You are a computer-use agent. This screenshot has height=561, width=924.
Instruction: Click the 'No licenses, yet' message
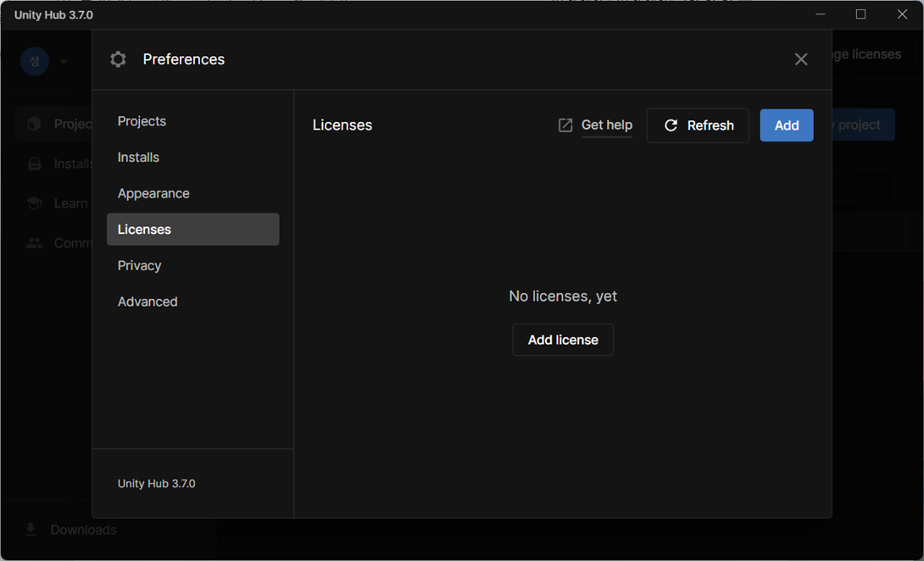point(563,296)
